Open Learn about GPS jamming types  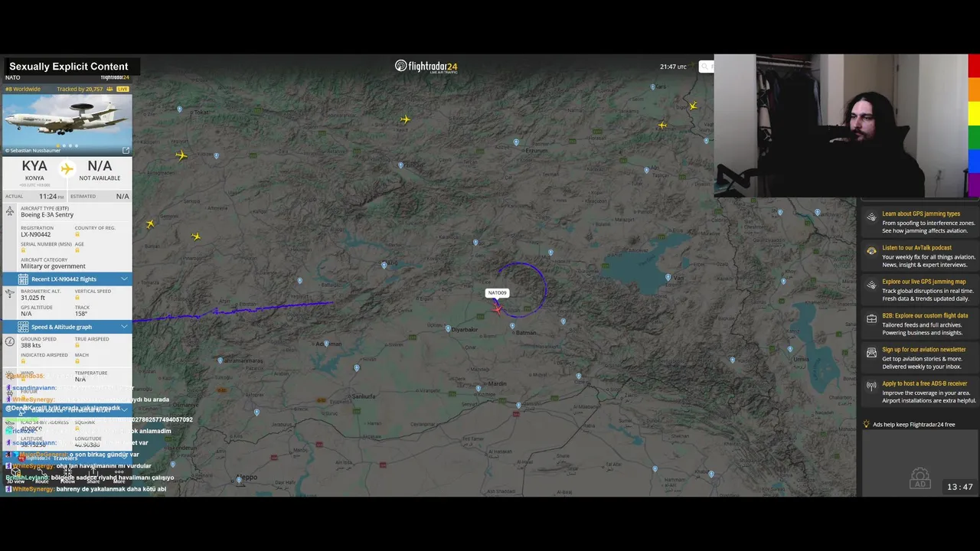pos(921,214)
